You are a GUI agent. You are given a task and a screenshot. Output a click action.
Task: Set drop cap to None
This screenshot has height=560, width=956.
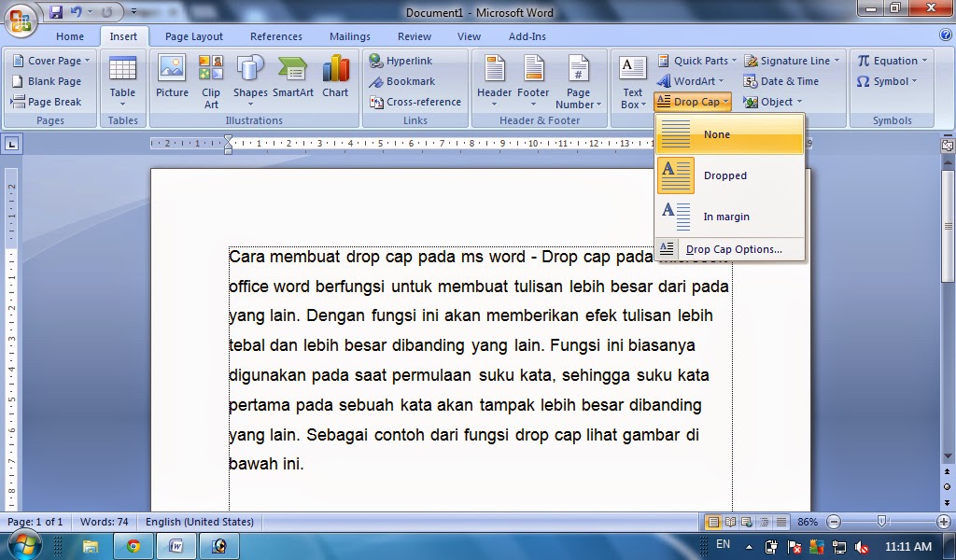coord(717,134)
